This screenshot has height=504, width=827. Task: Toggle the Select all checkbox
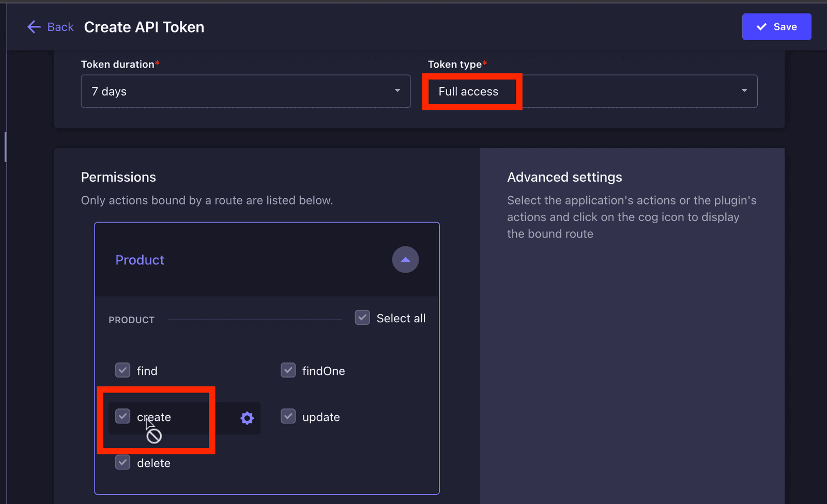[x=362, y=317]
